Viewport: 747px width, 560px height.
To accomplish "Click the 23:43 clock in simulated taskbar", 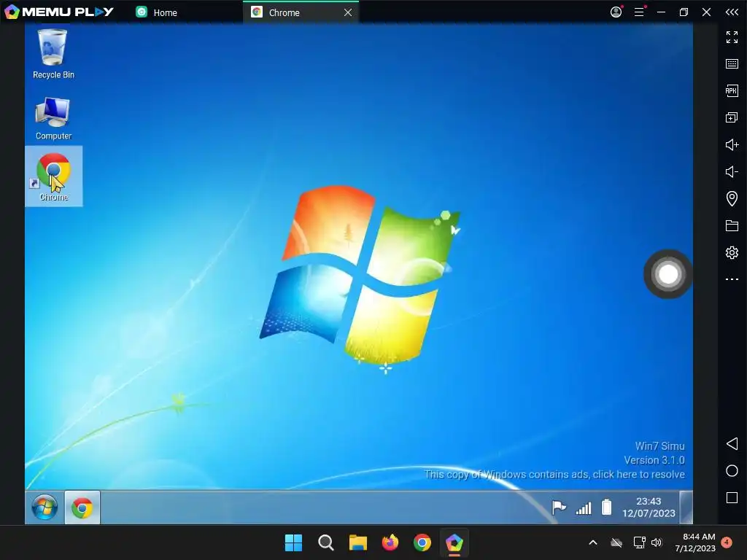I will tap(649, 507).
